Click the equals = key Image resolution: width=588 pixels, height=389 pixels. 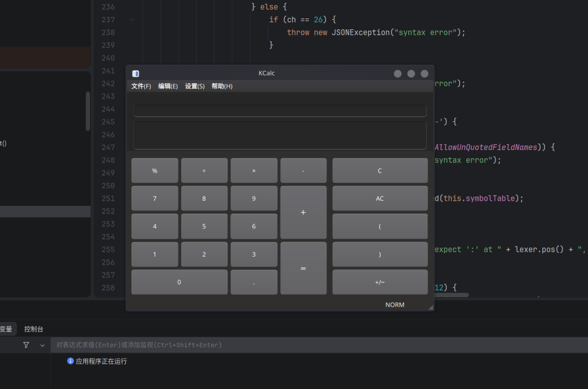tap(303, 268)
